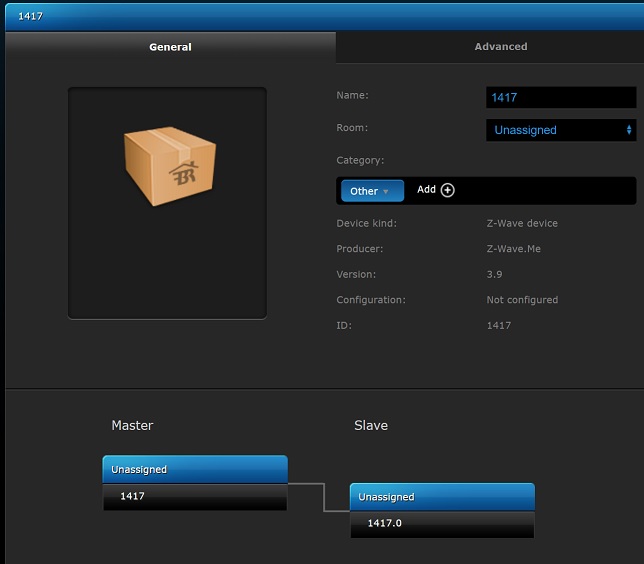The width and height of the screenshot is (644, 564).
Task: Select the General tab
Action: (x=170, y=47)
